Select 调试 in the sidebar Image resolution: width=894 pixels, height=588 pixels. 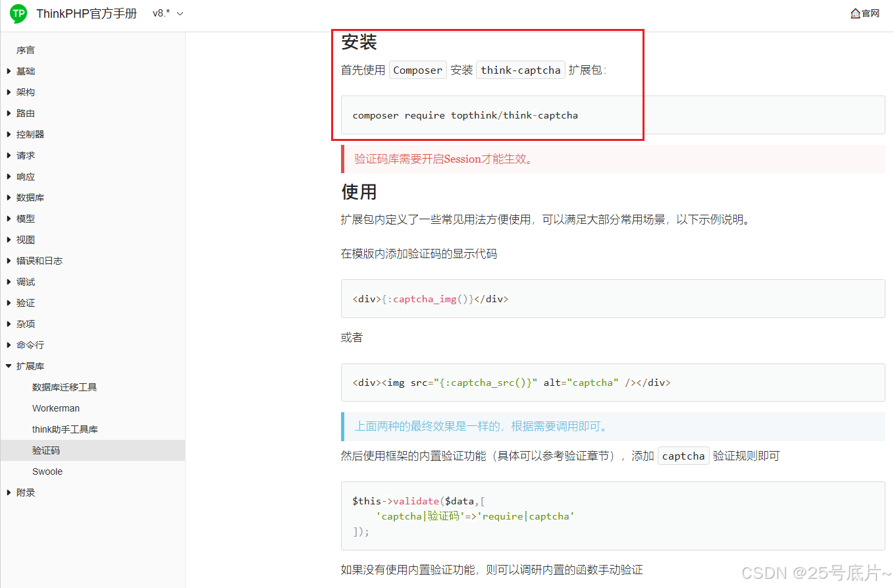point(26,282)
